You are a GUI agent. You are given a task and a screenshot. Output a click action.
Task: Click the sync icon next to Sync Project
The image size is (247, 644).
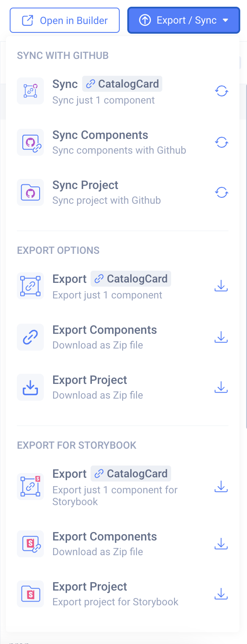222,192
